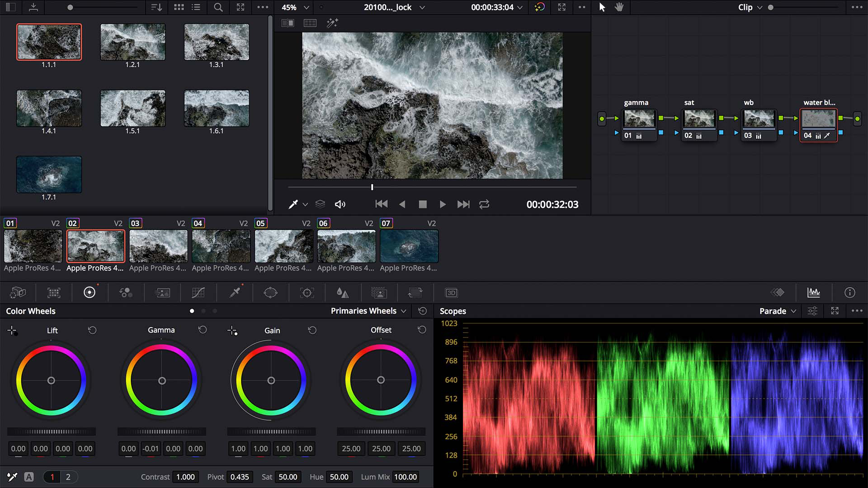
Task: Show the Scopes waveform panel icon
Action: [x=813, y=293]
